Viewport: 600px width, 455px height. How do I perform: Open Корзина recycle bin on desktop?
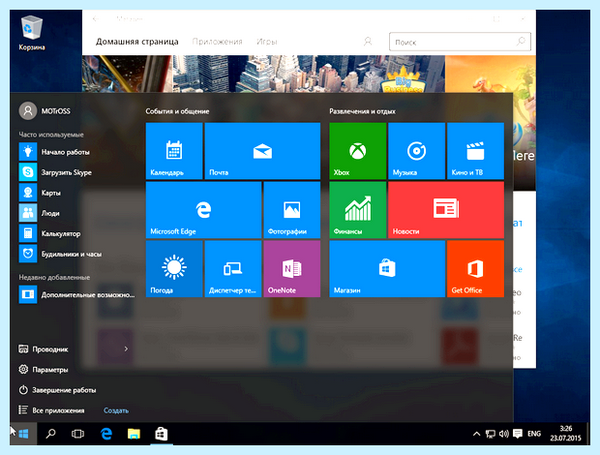[x=32, y=33]
